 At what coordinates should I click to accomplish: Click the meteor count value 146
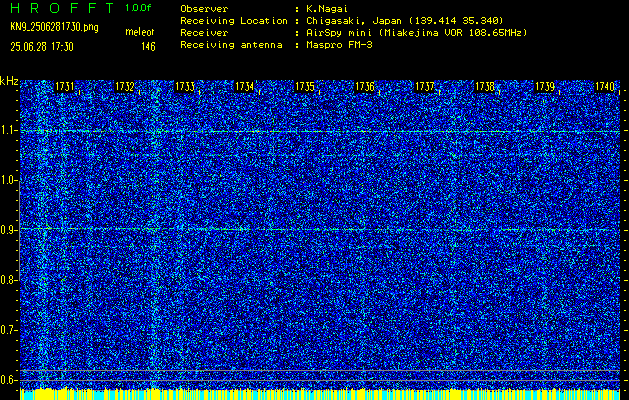pos(148,47)
